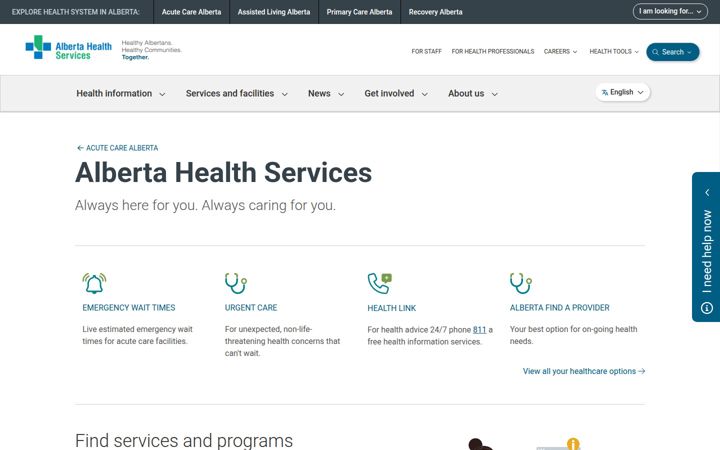Screen dimensions: 720x450
Task: Open Alberta Find a Provider link
Action: [x=559, y=308]
